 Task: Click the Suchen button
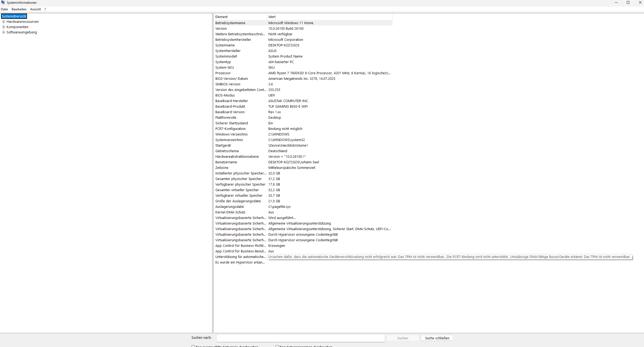(x=402, y=338)
